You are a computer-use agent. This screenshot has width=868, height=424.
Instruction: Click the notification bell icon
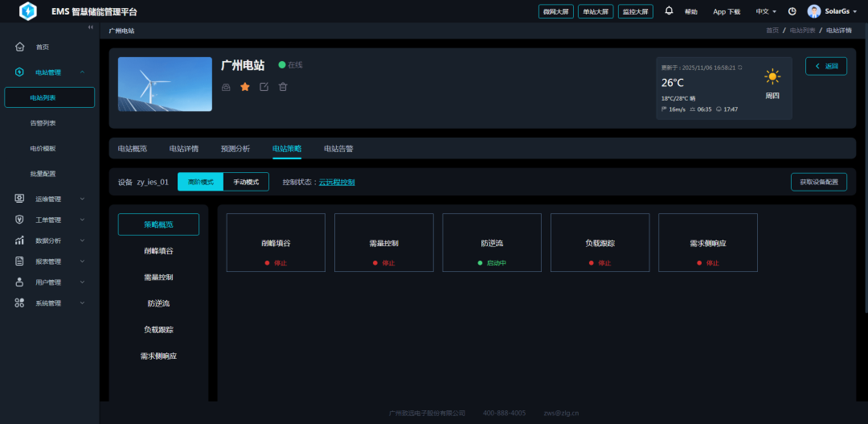[669, 11]
